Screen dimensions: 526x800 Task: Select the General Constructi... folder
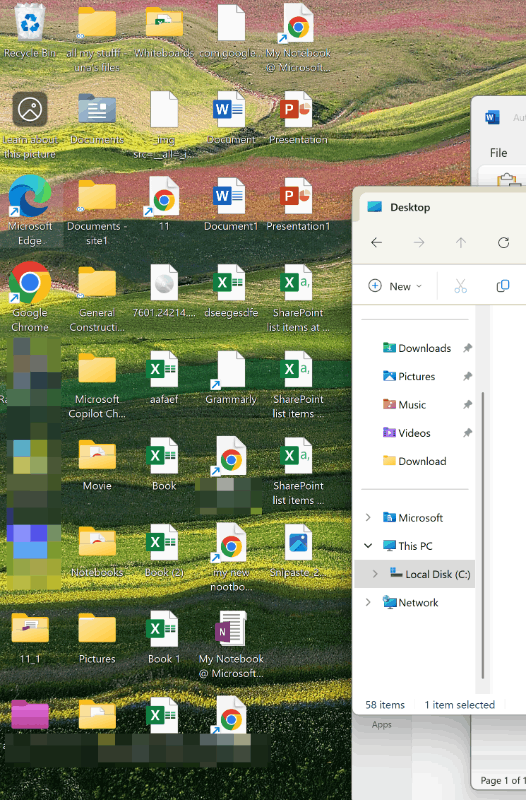click(97, 298)
